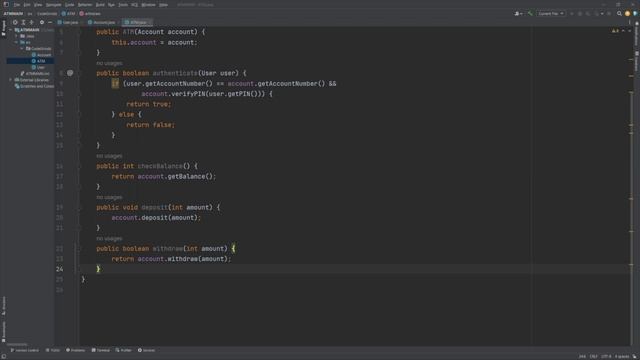640x360 pixels.
Task: Collapse the src folder node
Action: pos(17,42)
